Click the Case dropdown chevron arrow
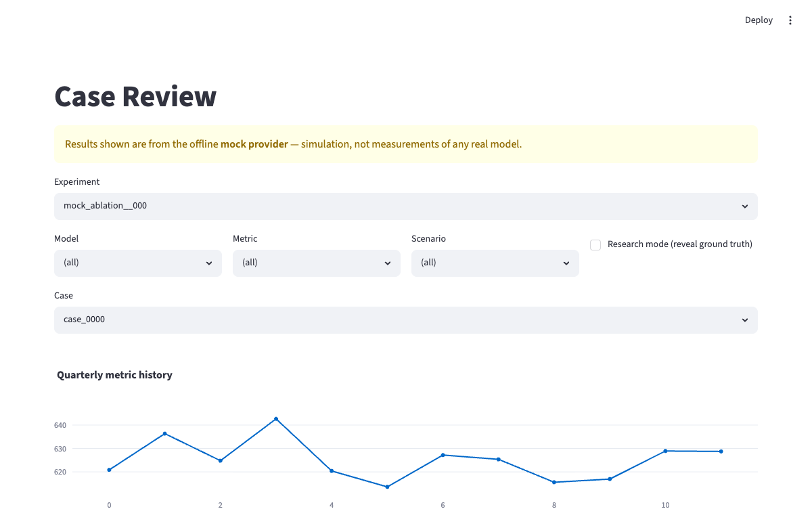812x528 pixels. point(744,320)
